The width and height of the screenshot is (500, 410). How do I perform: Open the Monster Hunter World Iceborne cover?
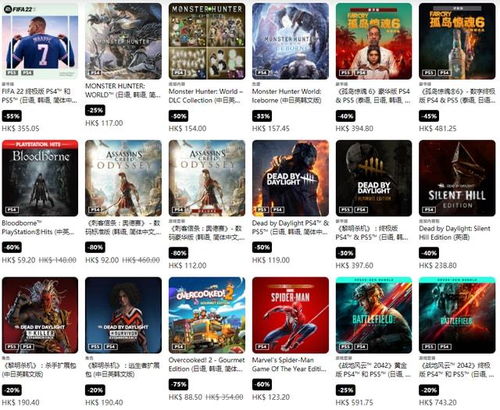tap(290, 41)
